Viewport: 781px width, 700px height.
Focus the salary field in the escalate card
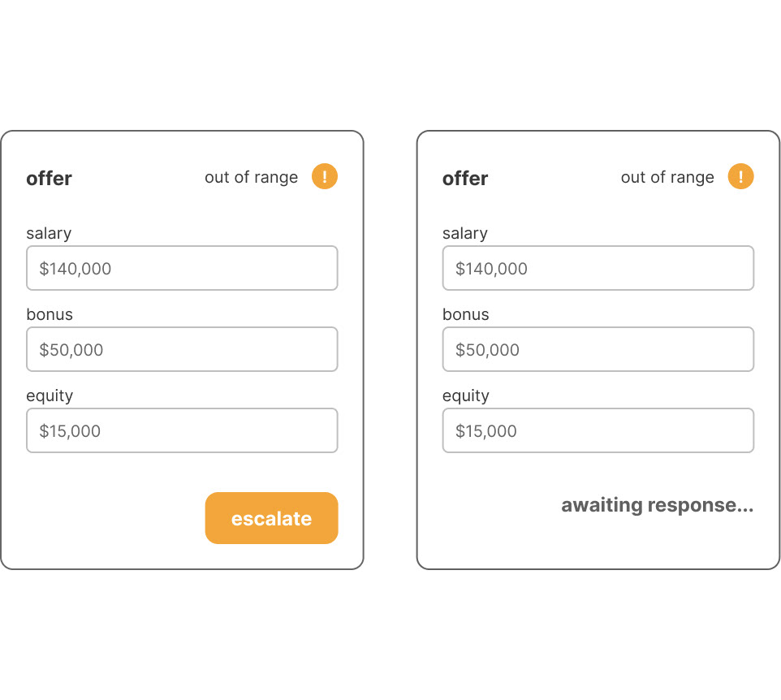182,268
